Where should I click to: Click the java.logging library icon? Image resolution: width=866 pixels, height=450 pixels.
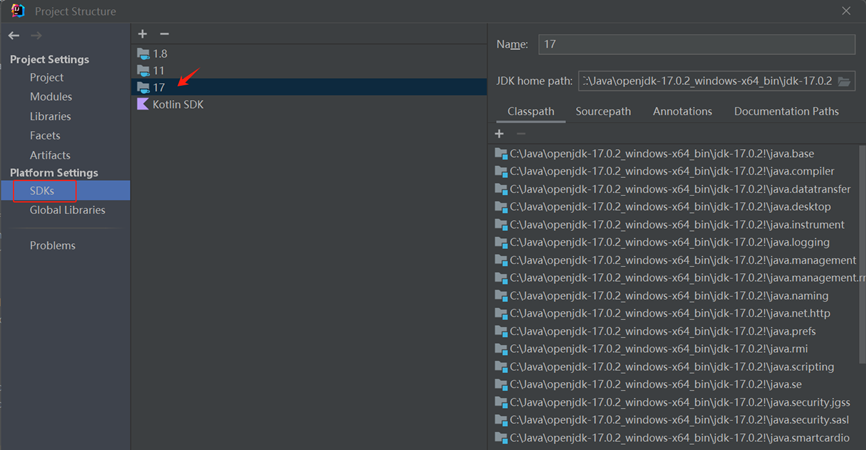pos(501,242)
